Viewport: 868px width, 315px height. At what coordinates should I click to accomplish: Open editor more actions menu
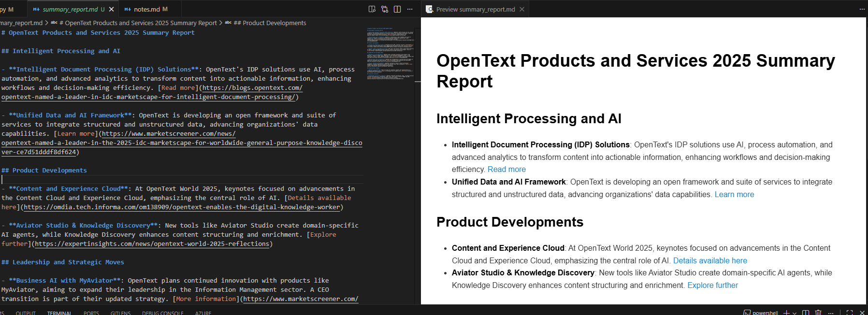pos(410,9)
